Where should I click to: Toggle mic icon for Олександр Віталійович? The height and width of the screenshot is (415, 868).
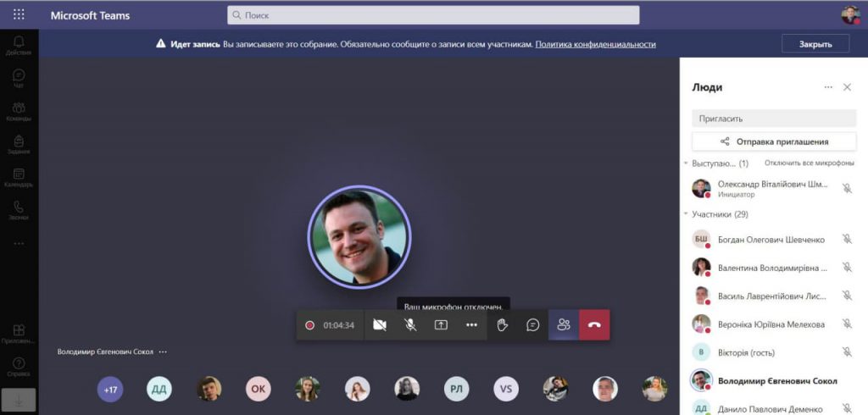coord(847,188)
